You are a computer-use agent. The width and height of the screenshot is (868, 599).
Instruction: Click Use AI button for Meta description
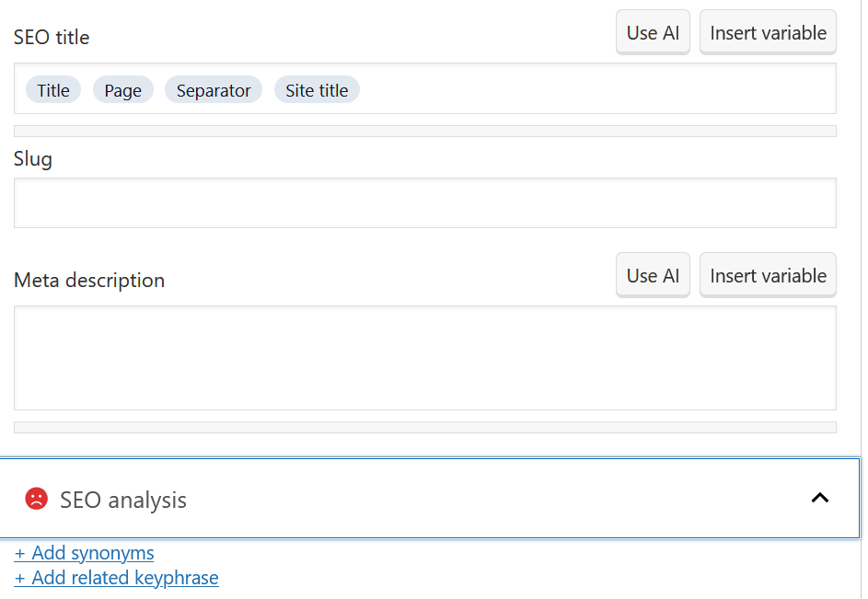[x=653, y=276]
